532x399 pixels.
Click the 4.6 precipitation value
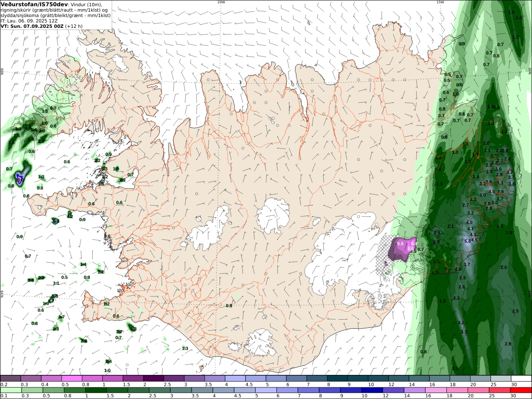click(492, 192)
